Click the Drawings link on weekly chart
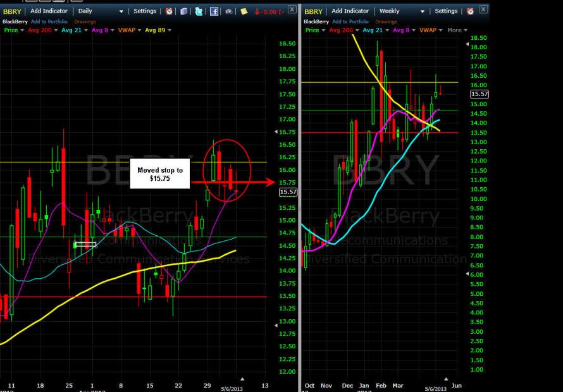563x392 pixels. (386, 21)
